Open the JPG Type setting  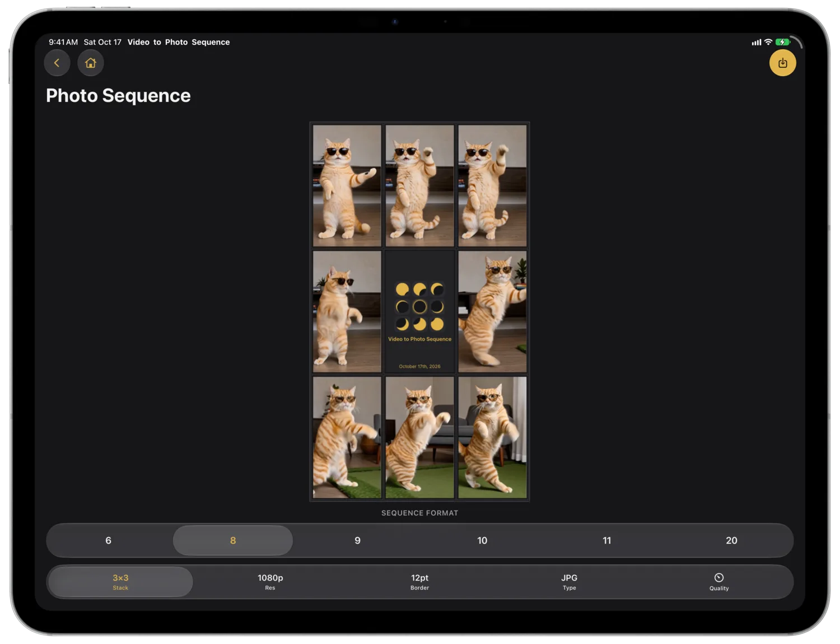click(x=569, y=582)
